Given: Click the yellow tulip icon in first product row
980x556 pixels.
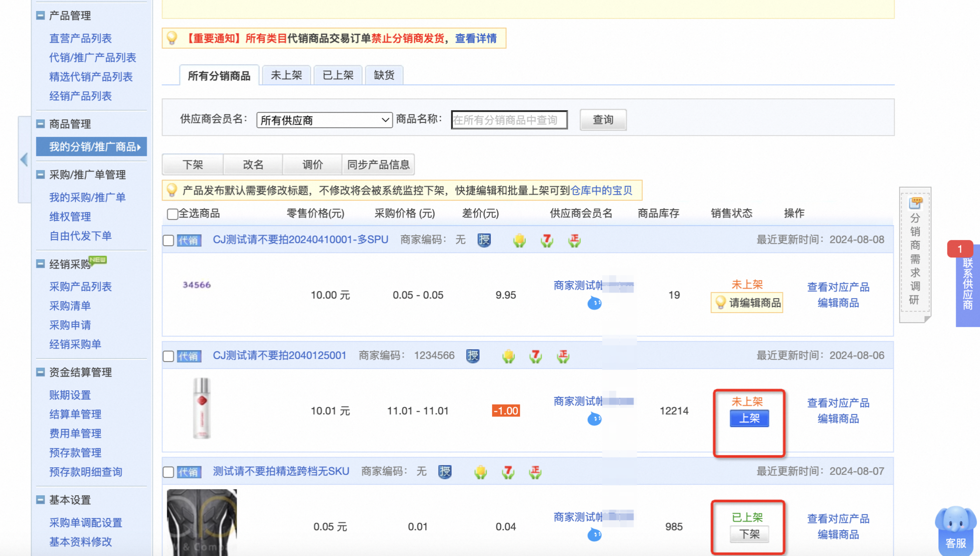Looking at the screenshot, I should pyautogui.click(x=519, y=240).
